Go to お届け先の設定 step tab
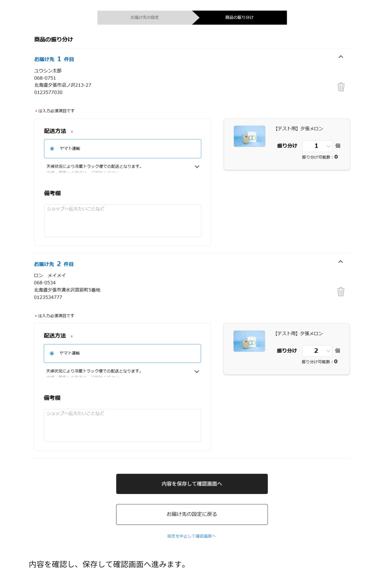392x581 pixels. 145,17
